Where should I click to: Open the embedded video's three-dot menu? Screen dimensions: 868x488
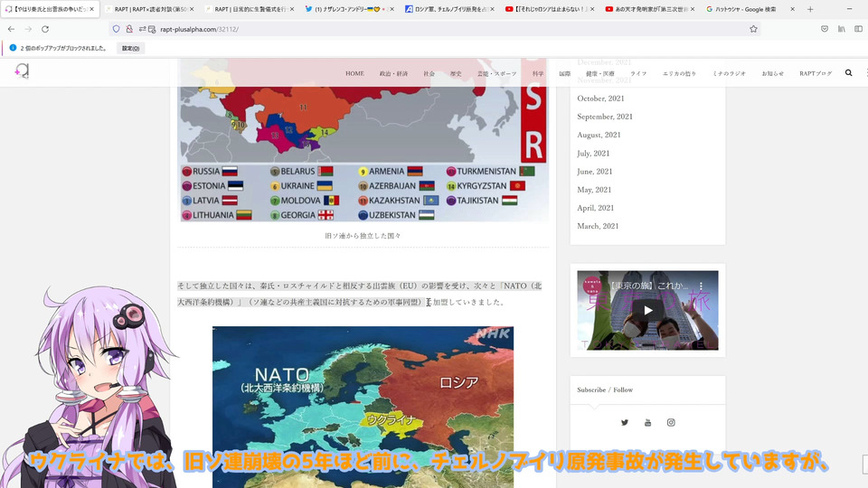701,286
